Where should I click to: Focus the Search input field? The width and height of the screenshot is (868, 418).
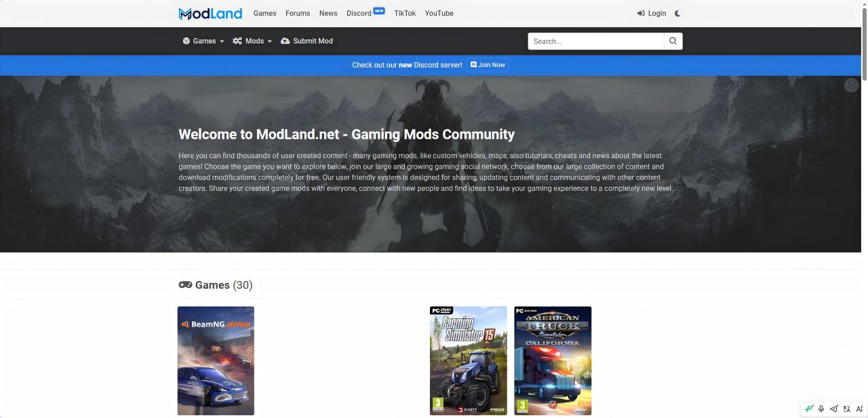pyautogui.click(x=596, y=41)
